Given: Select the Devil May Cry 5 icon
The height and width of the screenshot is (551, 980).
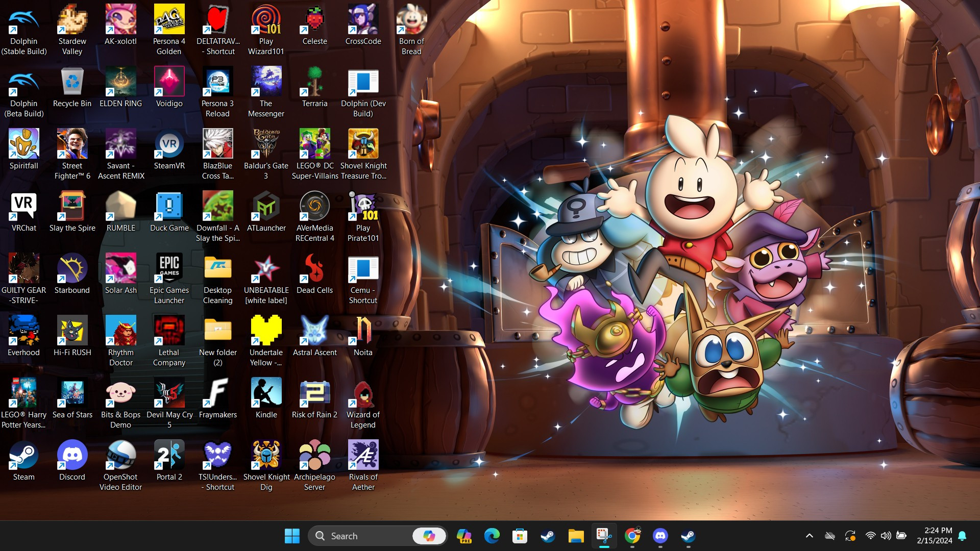Looking at the screenshot, I should tap(169, 403).
